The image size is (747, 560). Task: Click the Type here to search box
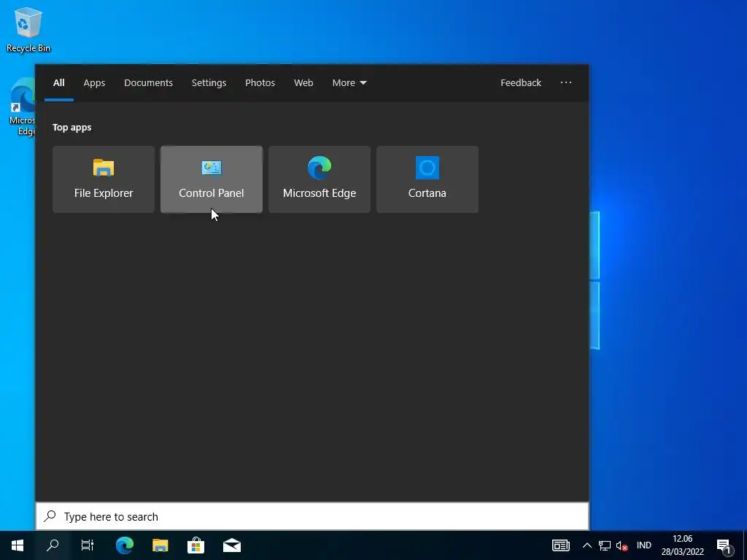pyautogui.click(x=312, y=517)
